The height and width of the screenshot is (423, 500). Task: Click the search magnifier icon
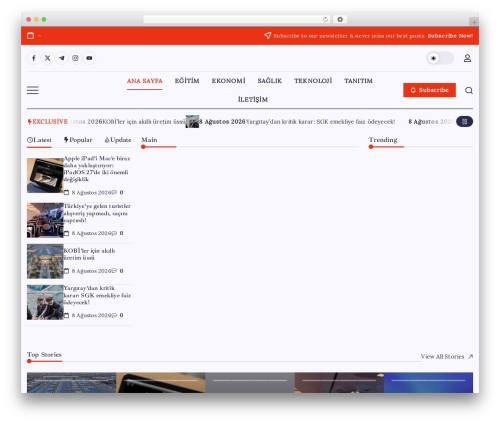[x=469, y=90]
